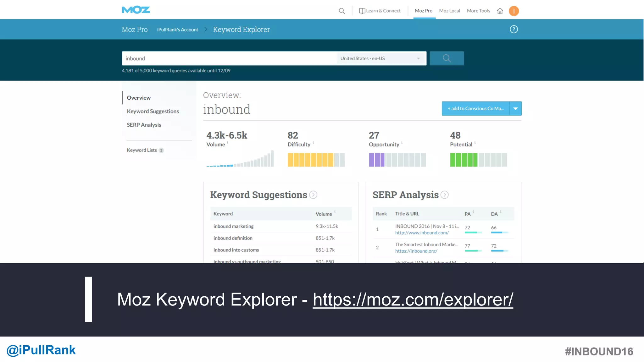
Task: Click the yellow Difficulty score bar
Action: pyautogui.click(x=316, y=160)
